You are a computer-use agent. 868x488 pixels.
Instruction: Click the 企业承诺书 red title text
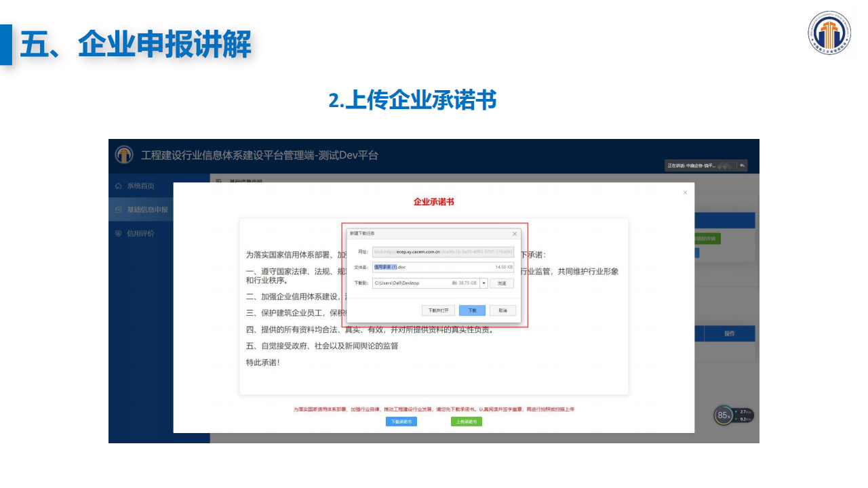[x=434, y=202]
